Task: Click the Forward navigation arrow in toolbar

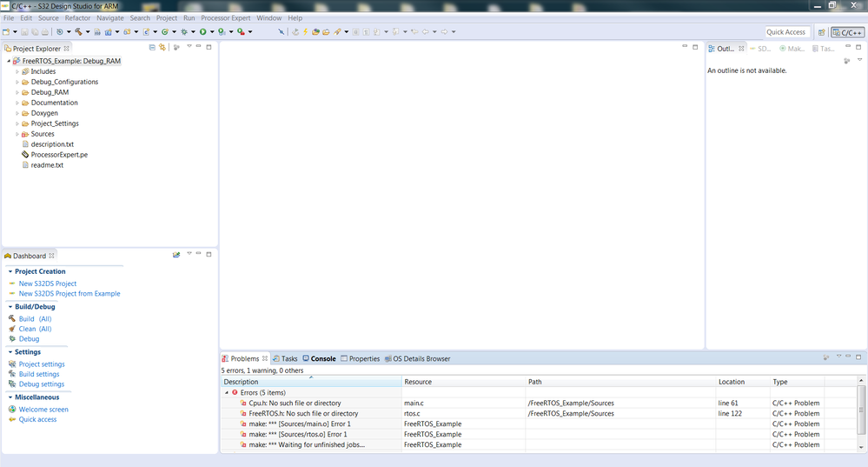Action: [x=444, y=31]
